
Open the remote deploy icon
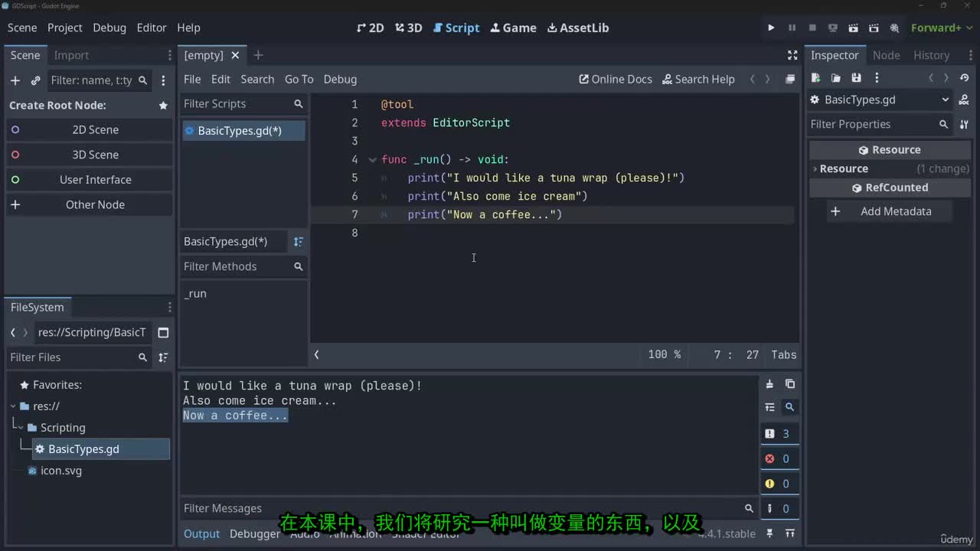pos(833,28)
